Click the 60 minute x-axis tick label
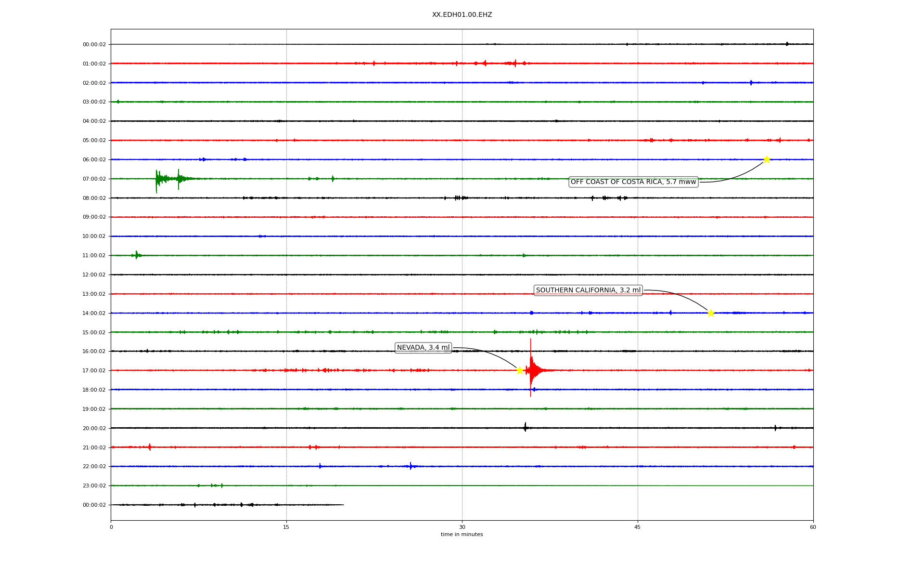This screenshot has width=924, height=578. pyautogui.click(x=813, y=527)
